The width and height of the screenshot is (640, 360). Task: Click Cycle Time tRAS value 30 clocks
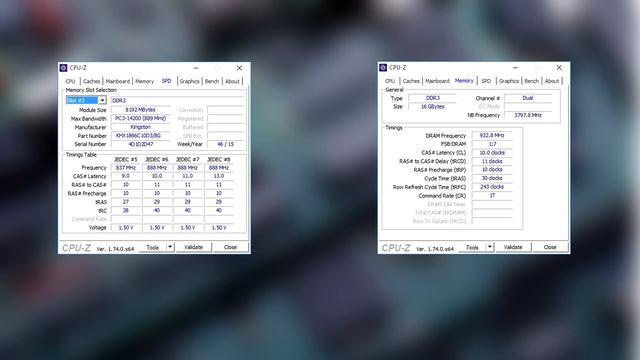click(x=492, y=178)
